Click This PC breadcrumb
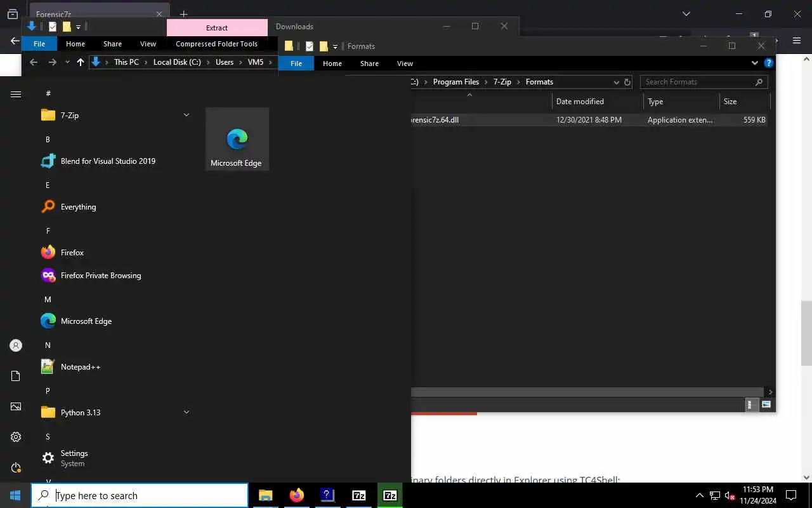Screen dimensions: 812x508 point(126,62)
